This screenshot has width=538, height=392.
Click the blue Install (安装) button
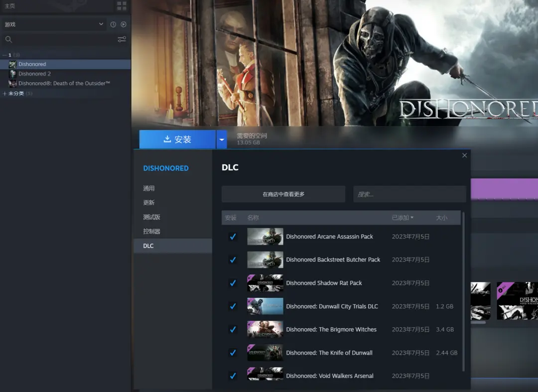point(177,139)
